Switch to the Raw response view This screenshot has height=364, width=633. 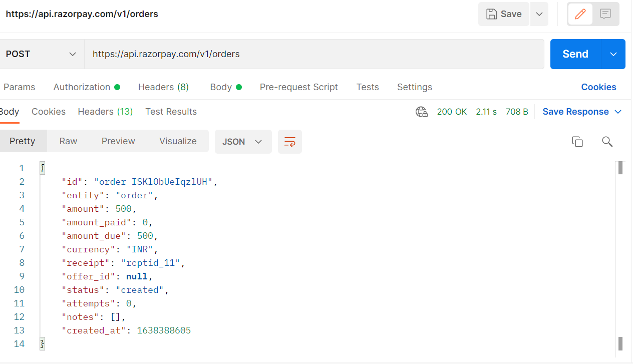coord(68,141)
